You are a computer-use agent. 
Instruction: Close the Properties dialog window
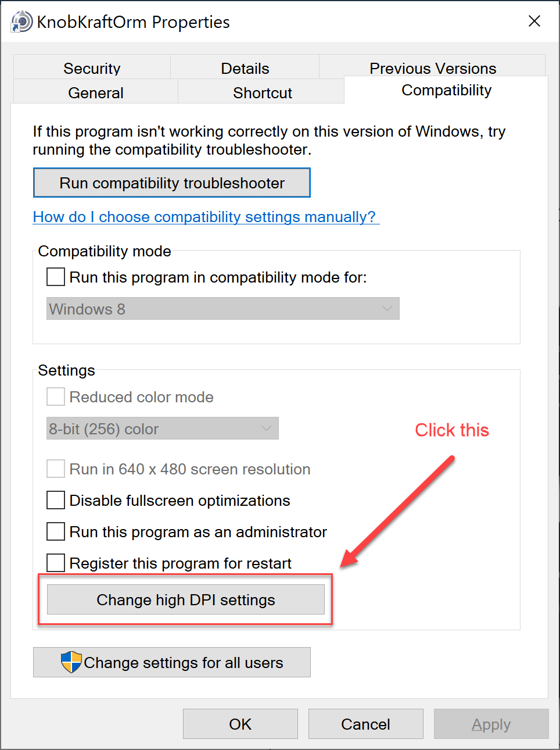click(534, 22)
